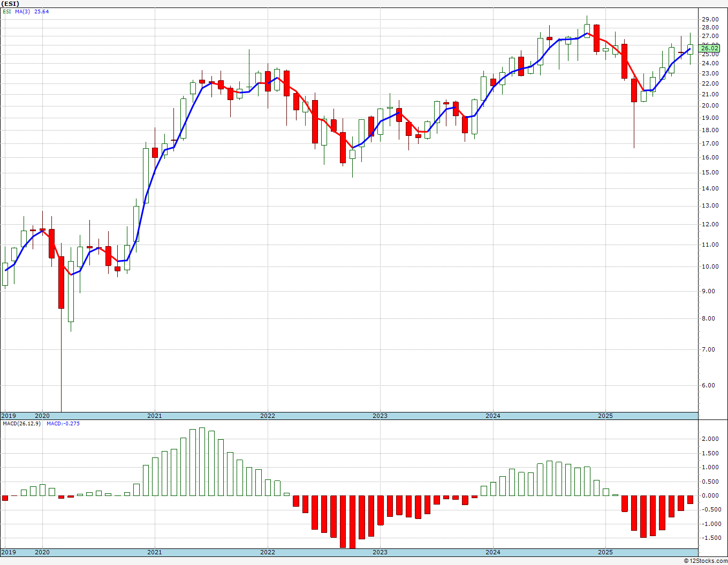This screenshot has height=565, width=728.
Task: Click 2019 on the MACD panel time axis
Action: [9, 552]
